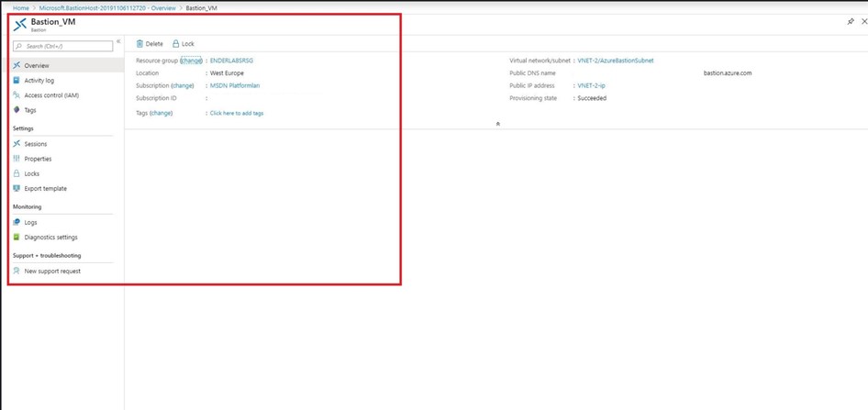Collapse the essentials section with the up chevrons
This screenshot has height=410, width=868.
tap(497, 124)
